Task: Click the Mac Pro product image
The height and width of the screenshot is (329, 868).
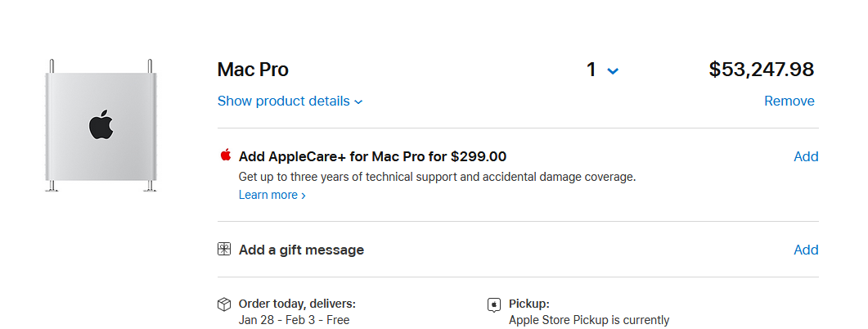Action: click(x=101, y=125)
